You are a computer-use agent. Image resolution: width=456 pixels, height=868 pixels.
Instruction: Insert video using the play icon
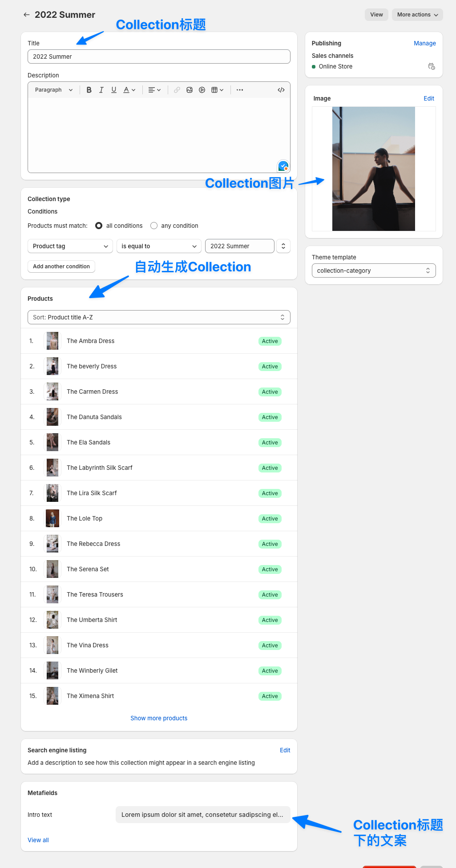tap(202, 90)
